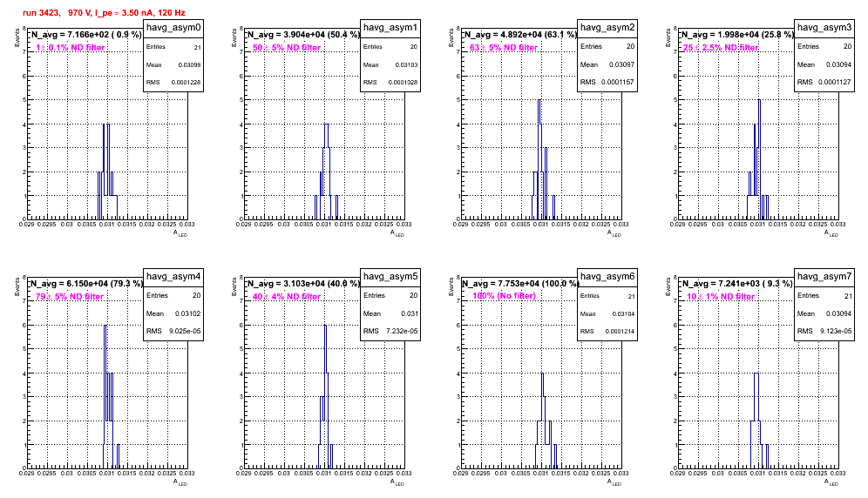Click the A_LED x-axis label under havg_asym7
868x498 pixels.
pyautogui.click(x=831, y=482)
